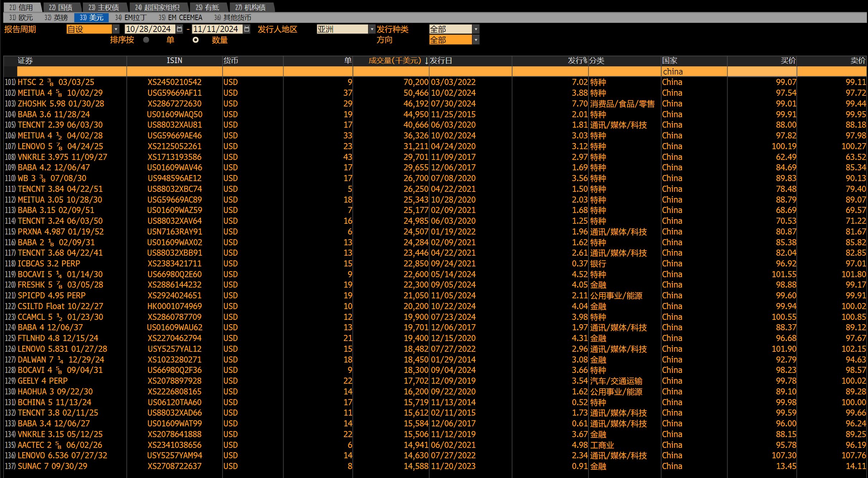868x478 pixels.
Task: Switch to the 23) 主权债 tab
Action: click(104, 7)
